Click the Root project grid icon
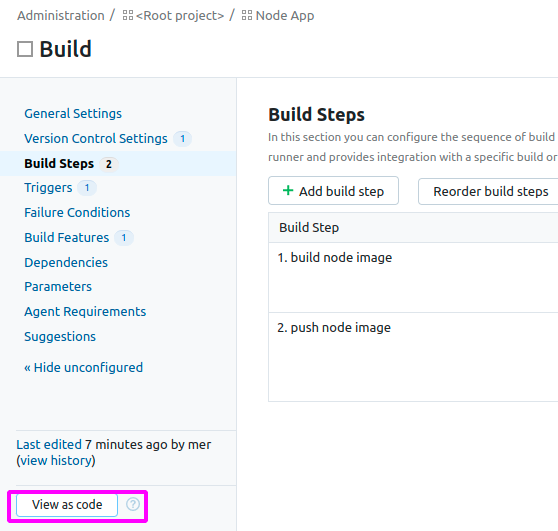Viewport: 558px width, 531px height. click(128, 15)
